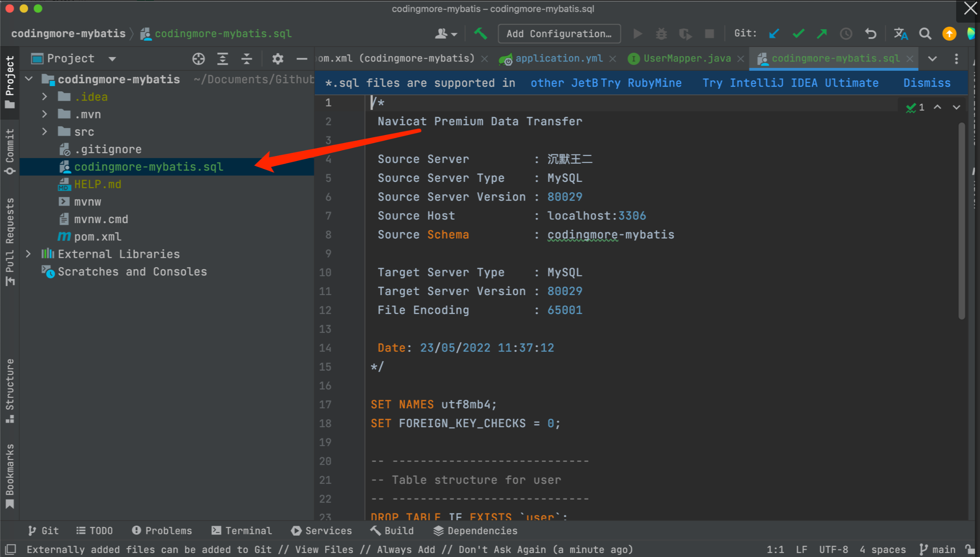Open Git show history clock icon
This screenshot has height=557, width=980.
846,34
